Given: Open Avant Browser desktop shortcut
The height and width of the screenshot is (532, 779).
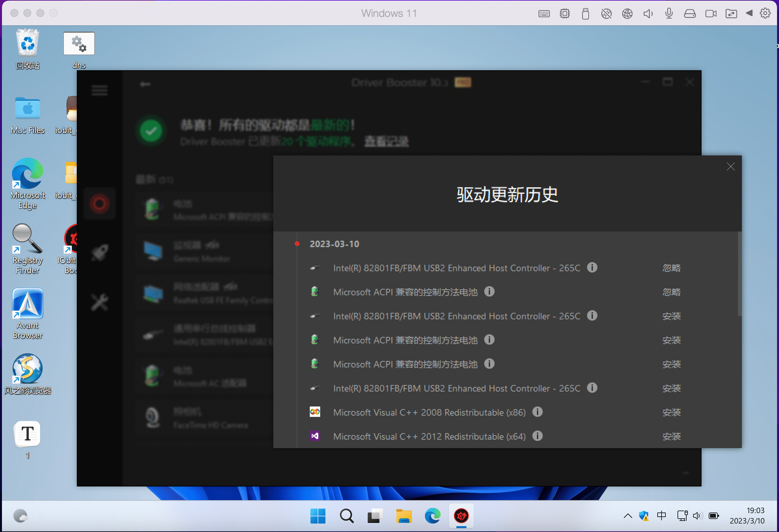Looking at the screenshot, I should [x=27, y=314].
